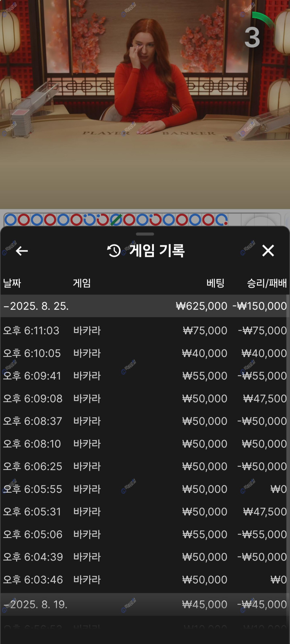Select the 베팅 column header
The height and width of the screenshot is (644, 290).
(215, 283)
